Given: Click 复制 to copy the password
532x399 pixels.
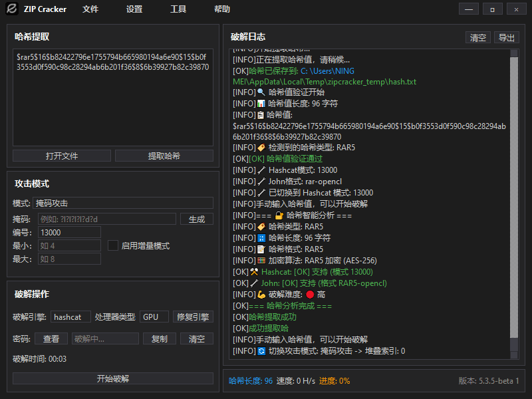Looking at the screenshot, I should [158, 338].
